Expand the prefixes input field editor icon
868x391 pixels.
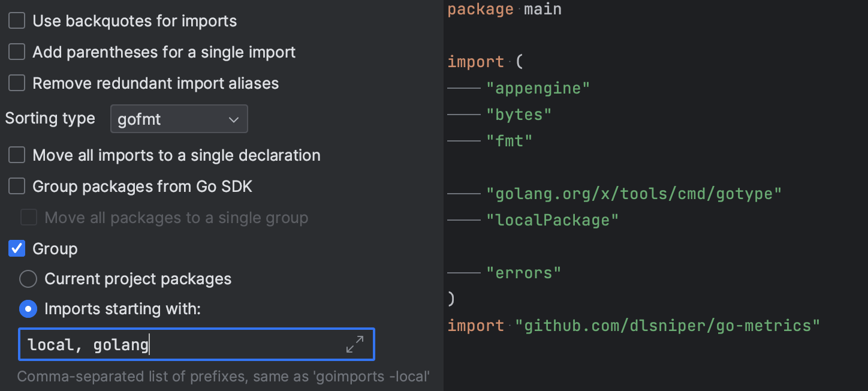click(355, 344)
